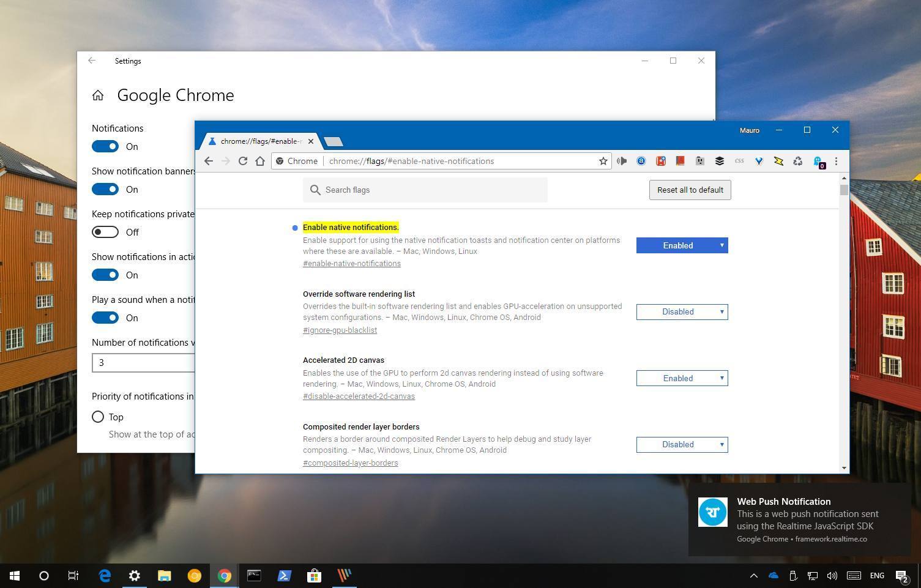Image resolution: width=921 pixels, height=588 pixels.
Task: Click Mauro profile button in Chrome
Action: pos(750,130)
